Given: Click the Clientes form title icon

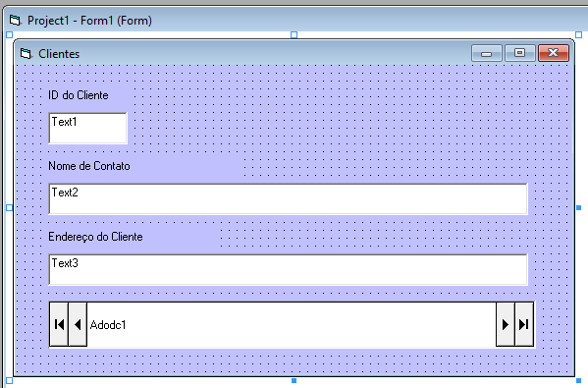Looking at the screenshot, I should [26, 54].
